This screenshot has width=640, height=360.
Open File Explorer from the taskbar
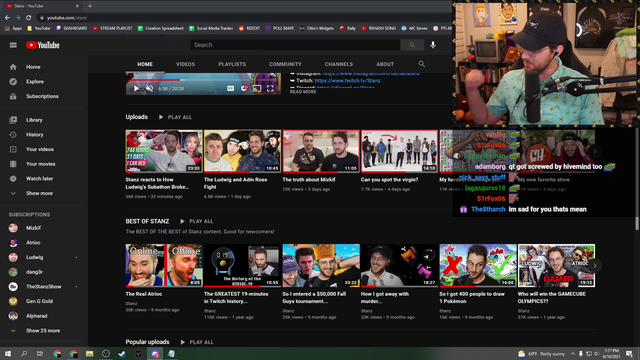coord(89,354)
